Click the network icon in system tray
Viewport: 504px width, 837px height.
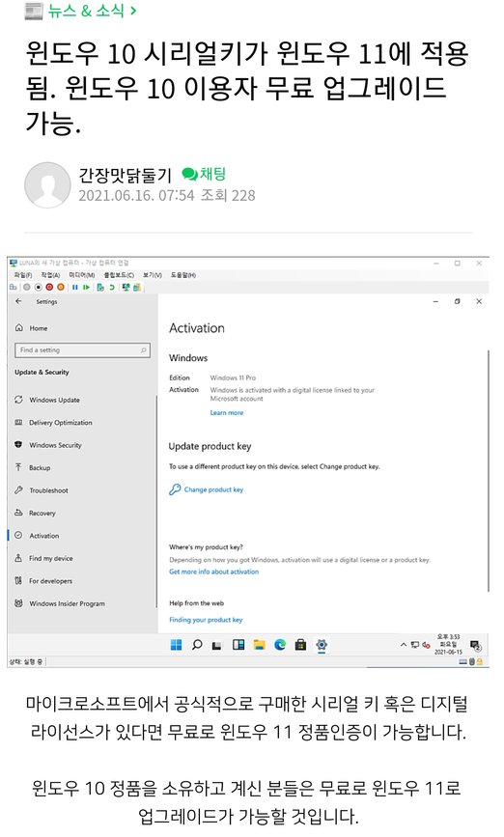point(415,645)
